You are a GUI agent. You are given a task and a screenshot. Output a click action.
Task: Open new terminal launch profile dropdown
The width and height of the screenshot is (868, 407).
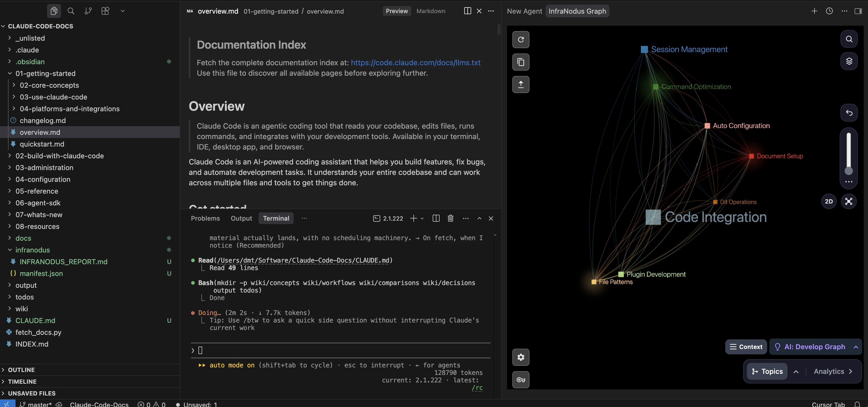coord(422,218)
